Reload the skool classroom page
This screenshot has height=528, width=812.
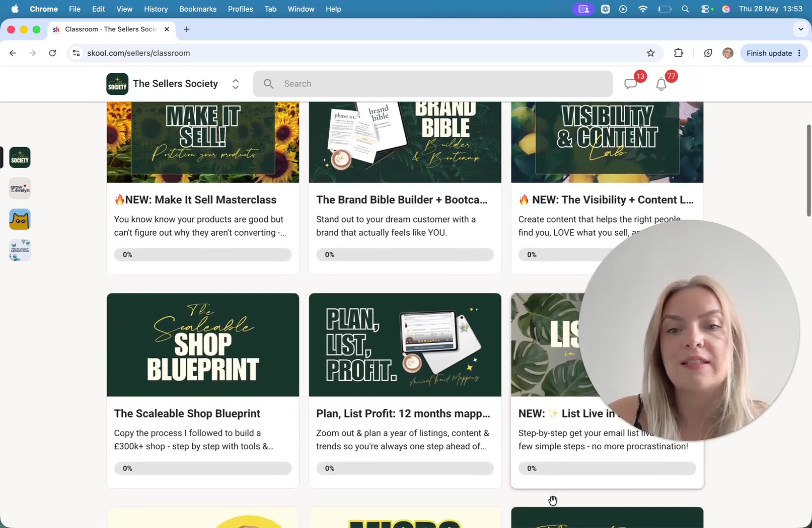(x=52, y=53)
